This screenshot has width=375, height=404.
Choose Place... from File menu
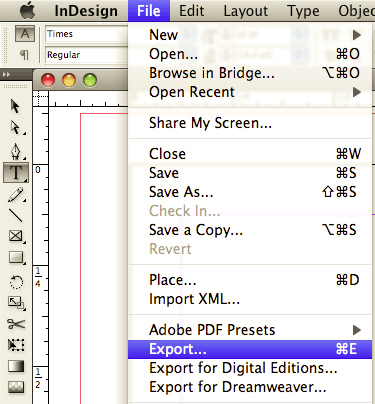pyautogui.click(x=250, y=280)
